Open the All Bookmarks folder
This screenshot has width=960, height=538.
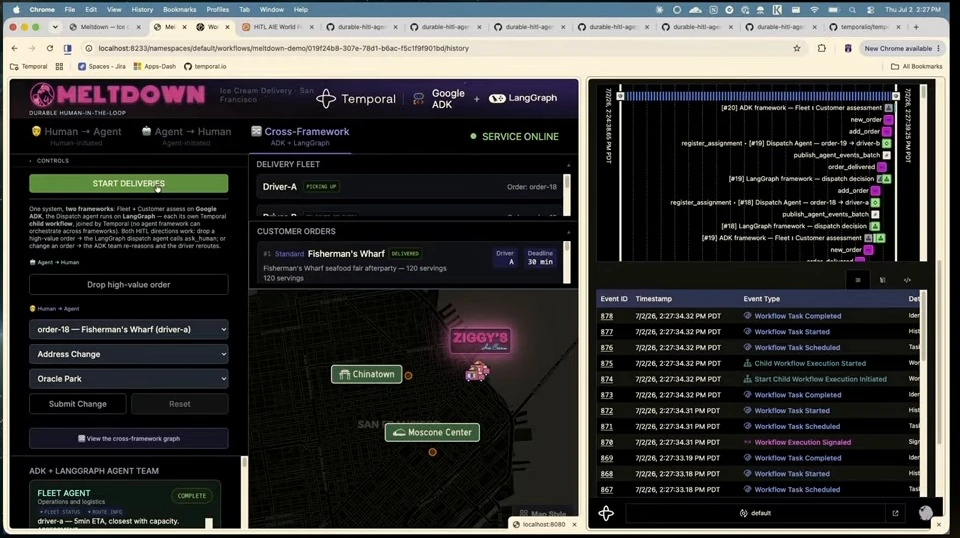point(917,66)
